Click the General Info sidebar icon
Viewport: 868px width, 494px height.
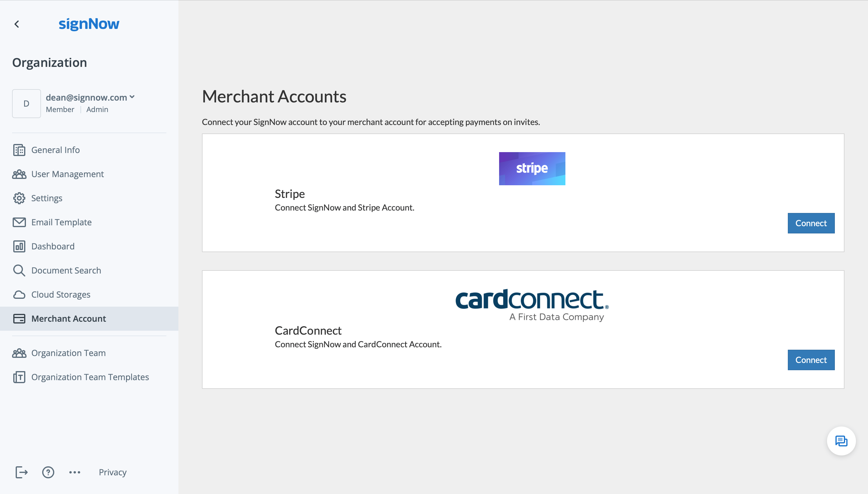[19, 150]
